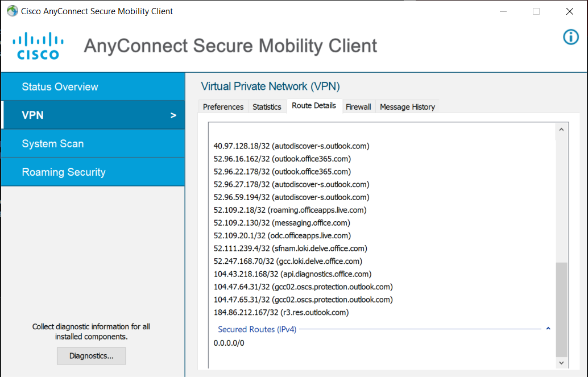This screenshot has height=377, width=588.
Task: Close the AnyConnect window
Action: 570,11
